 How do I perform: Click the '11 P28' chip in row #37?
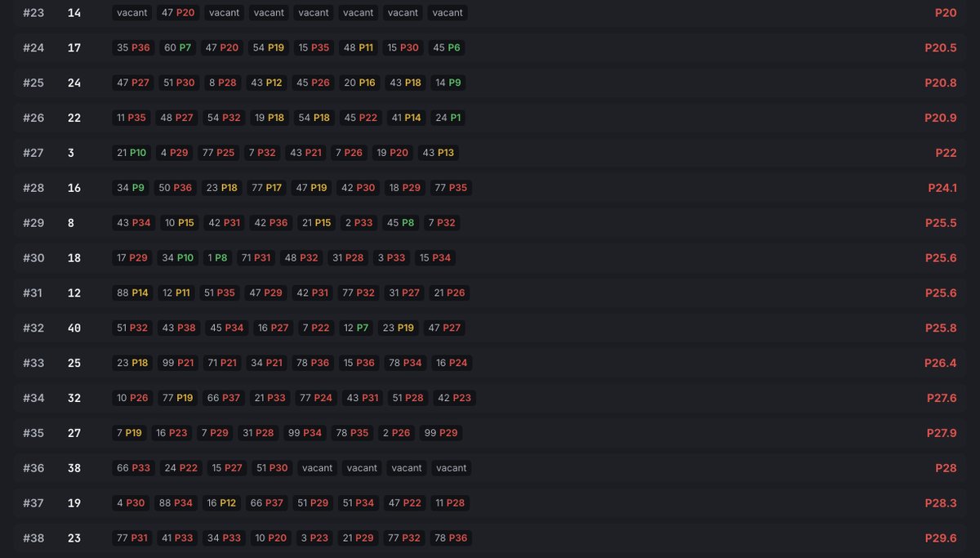point(449,503)
